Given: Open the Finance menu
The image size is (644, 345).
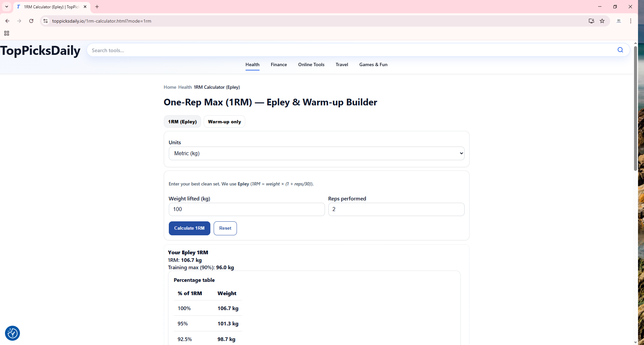Looking at the screenshot, I should [278, 64].
